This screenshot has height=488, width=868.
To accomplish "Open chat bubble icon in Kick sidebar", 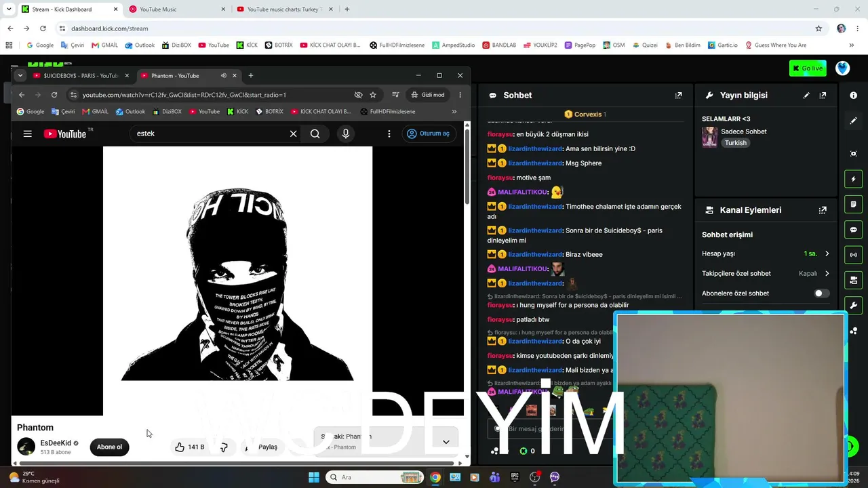I will [x=853, y=230].
